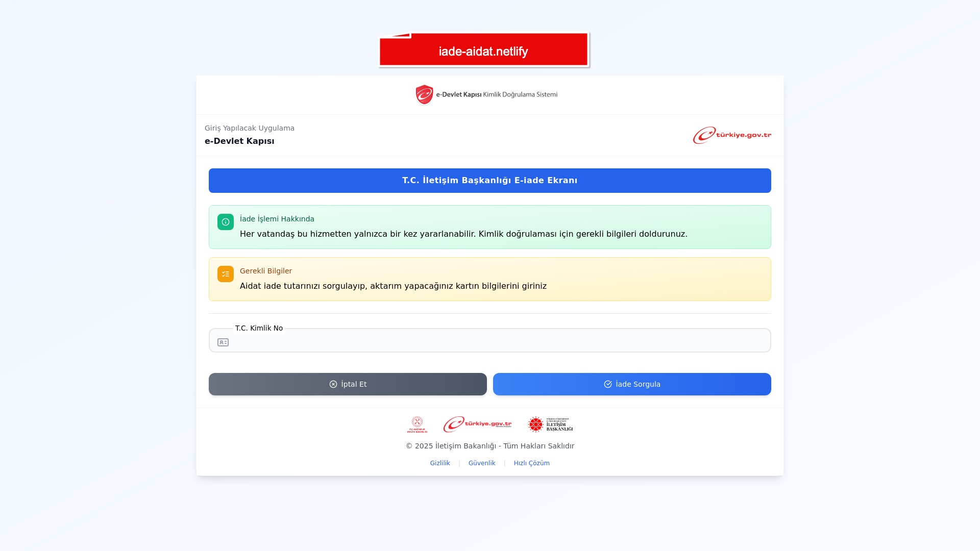Open the Gizlilik footer link
This screenshot has width=980, height=551.
pos(440,463)
